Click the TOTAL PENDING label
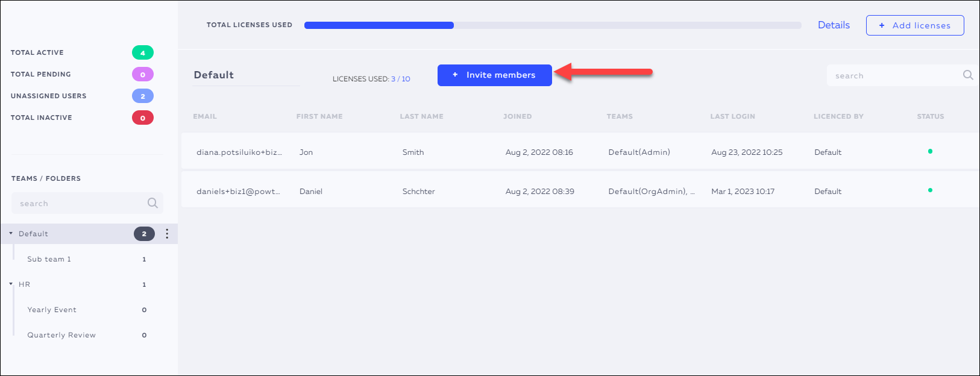 pos(41,74)
